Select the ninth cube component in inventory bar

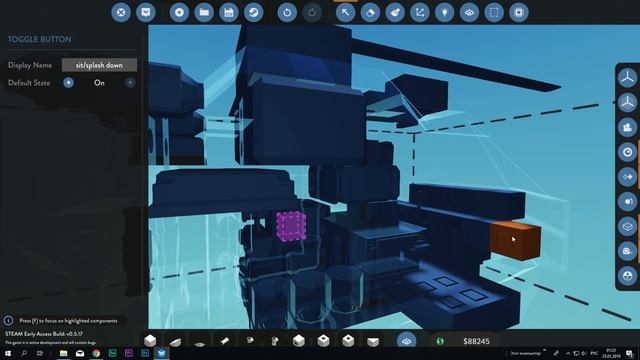(348, 340)
